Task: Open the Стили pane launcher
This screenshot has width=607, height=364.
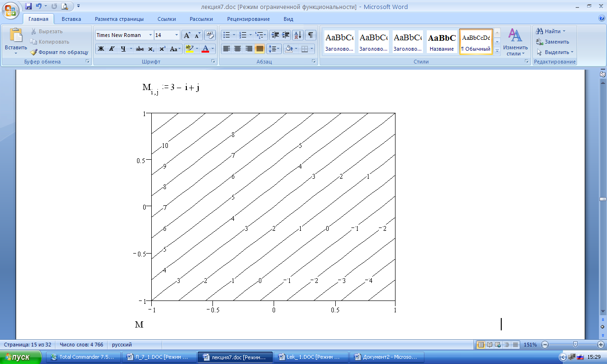Action: [526, 62]
